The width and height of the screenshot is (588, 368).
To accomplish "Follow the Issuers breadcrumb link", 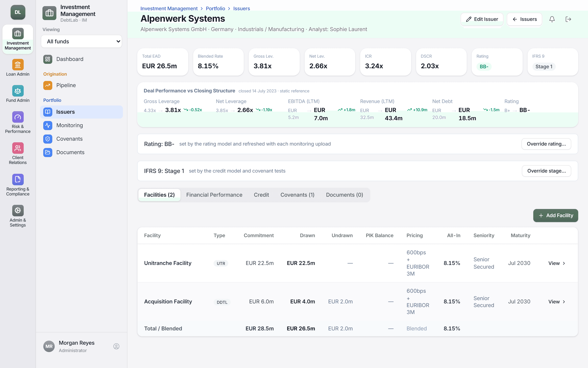I will coord(242,9).
